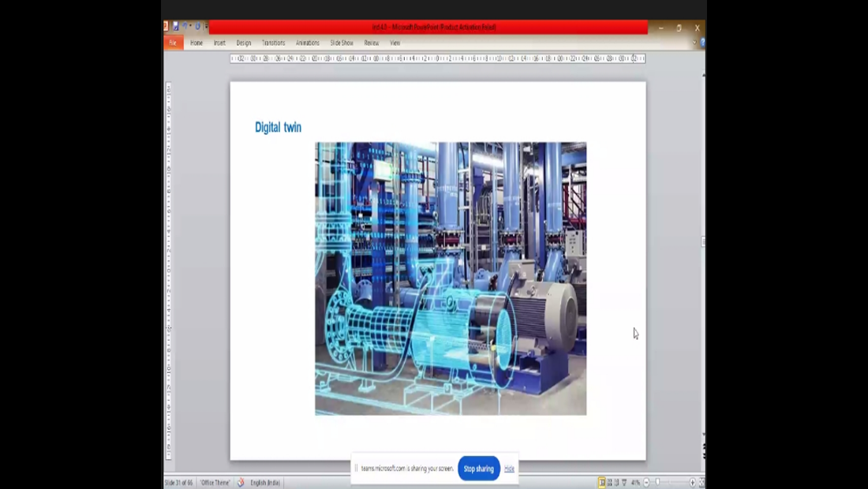Click the Hide link on sharing bar
868x489 pixels.
pos(509,468)
